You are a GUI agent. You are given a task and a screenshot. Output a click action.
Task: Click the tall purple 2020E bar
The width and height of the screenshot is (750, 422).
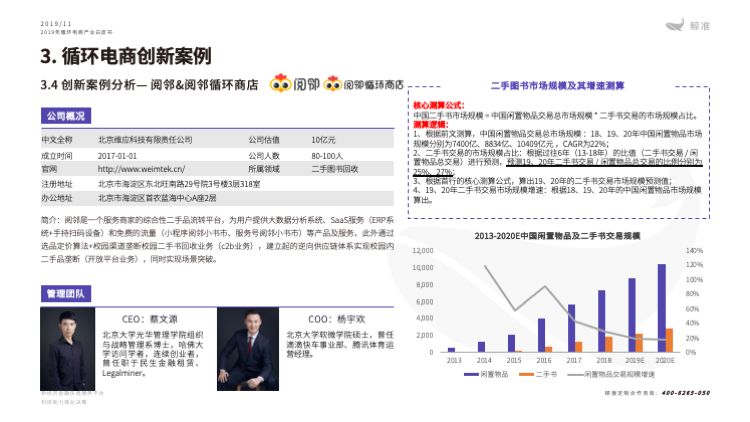pyautogui.click(x=662, y=308)
